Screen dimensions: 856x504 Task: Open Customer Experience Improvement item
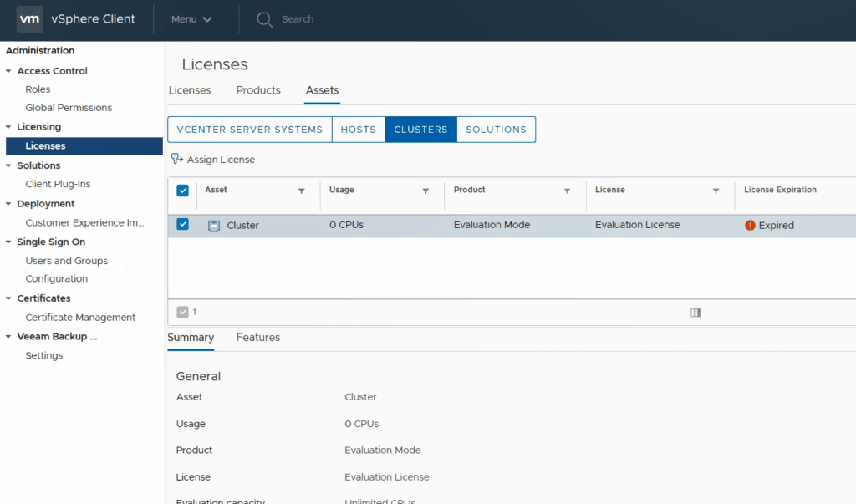click(84, 223)
